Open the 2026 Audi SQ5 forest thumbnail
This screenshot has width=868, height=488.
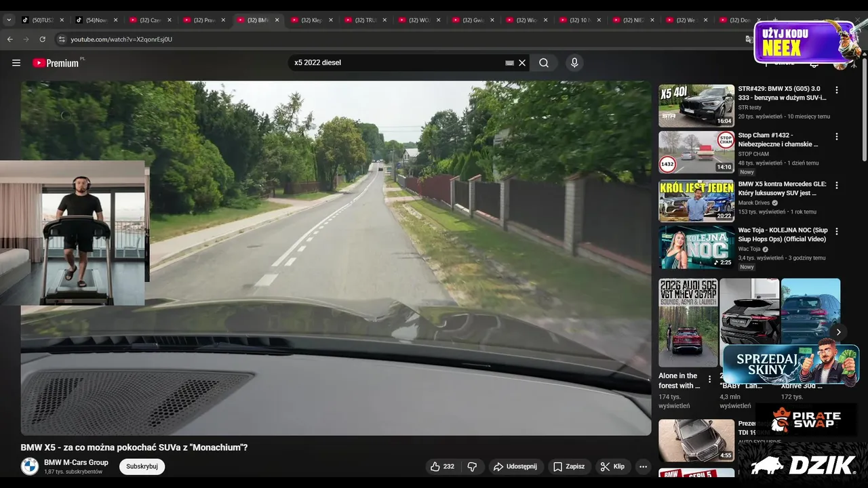pos(688,323)
